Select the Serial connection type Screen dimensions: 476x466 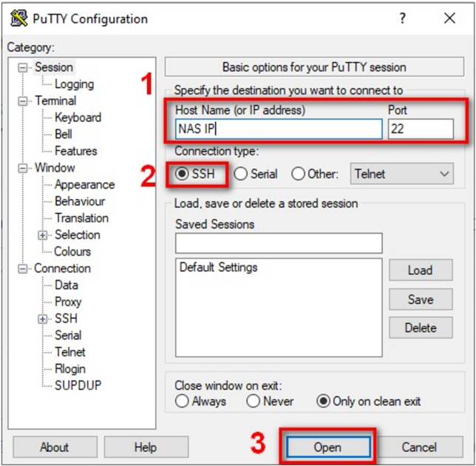click(x=242, y=174)
